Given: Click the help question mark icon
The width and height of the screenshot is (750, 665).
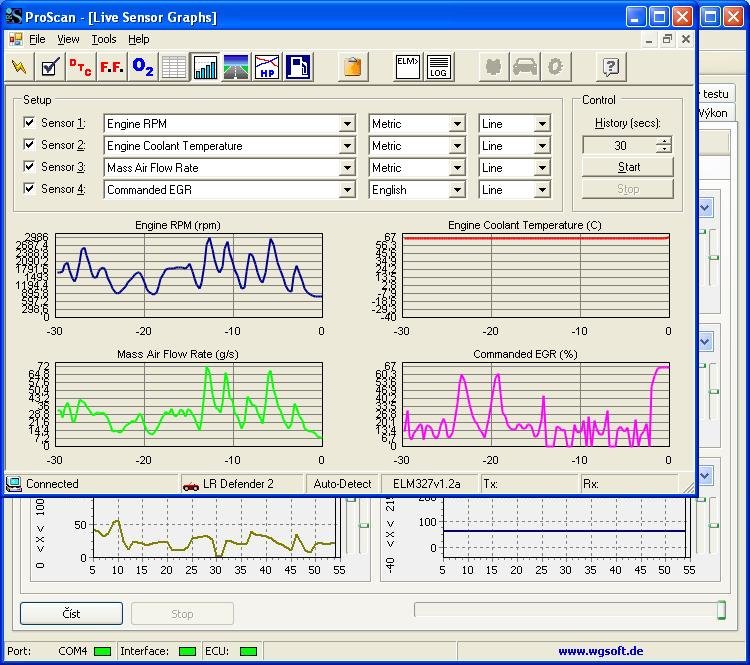Looking at the screenshot, I should [611, 67].
